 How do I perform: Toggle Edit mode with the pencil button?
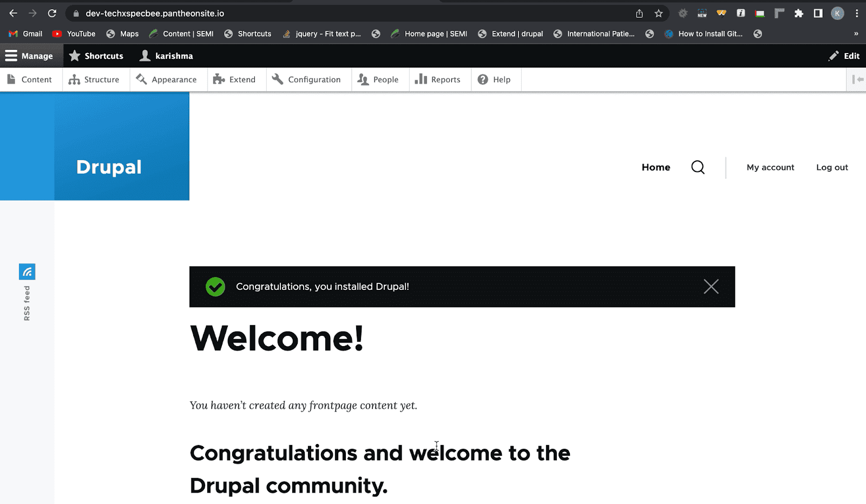[844, 56]
